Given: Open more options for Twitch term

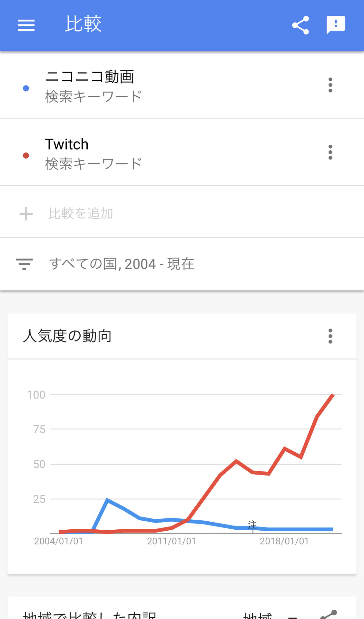Looking at the screenshot, I should [330, 152].
